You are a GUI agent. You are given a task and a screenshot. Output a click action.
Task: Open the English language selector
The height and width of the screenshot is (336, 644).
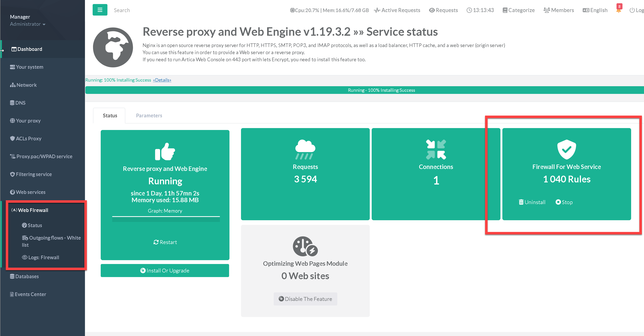[595, 10]
